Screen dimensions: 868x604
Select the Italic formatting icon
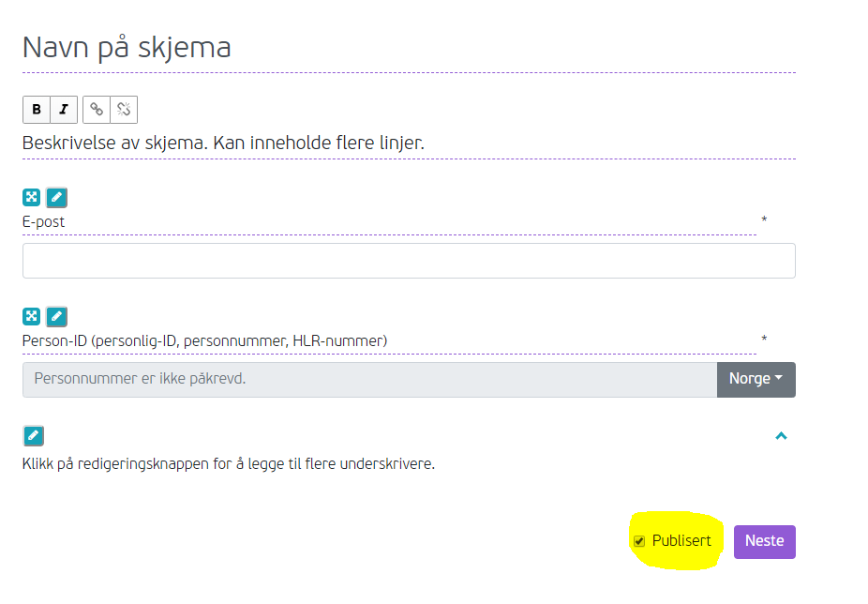click(63, 109)
